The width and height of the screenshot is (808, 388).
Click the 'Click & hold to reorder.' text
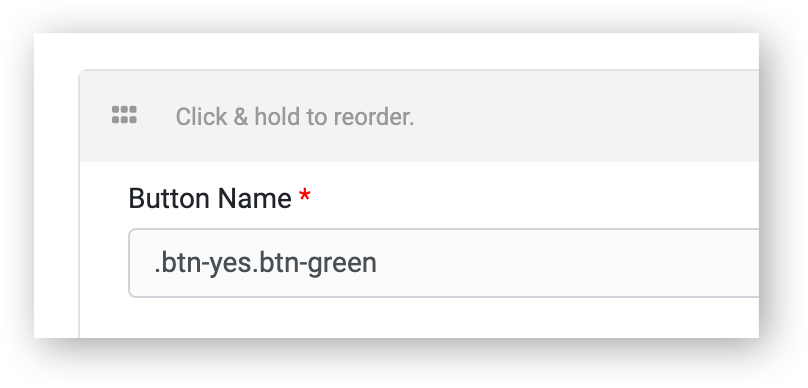[295, 117]
